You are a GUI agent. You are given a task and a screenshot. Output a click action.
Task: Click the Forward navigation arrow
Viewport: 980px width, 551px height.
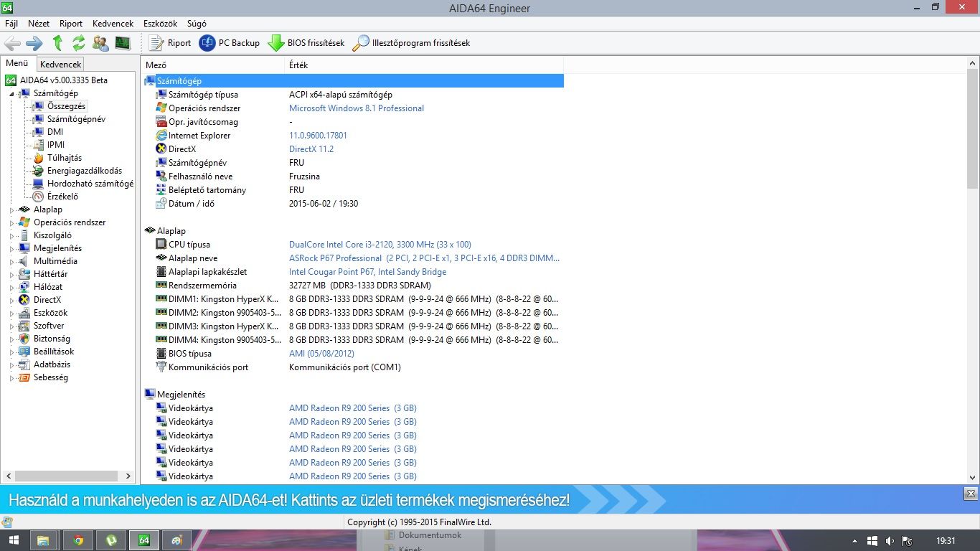[x=34, y=43]
